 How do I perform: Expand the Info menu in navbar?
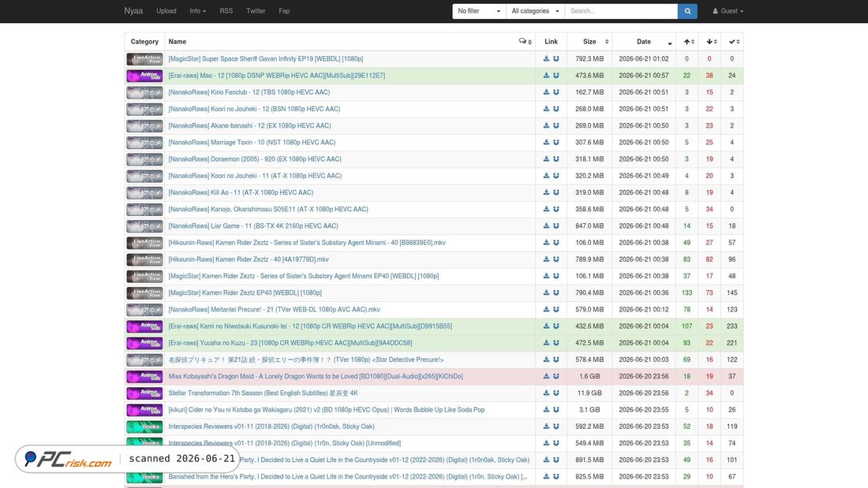(x=197, y=11)
